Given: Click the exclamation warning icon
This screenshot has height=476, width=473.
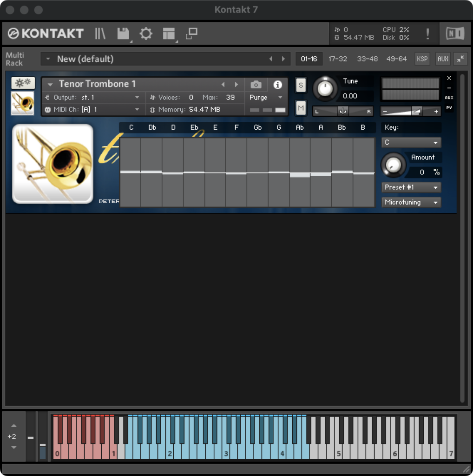Looking at the screenshot, I should click(x=427, y=33).
